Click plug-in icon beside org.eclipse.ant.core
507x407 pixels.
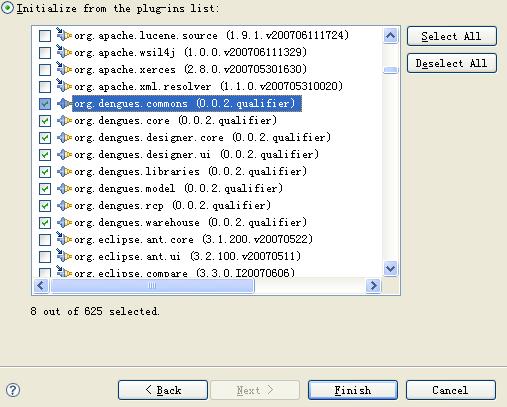[x=64, y=239]
